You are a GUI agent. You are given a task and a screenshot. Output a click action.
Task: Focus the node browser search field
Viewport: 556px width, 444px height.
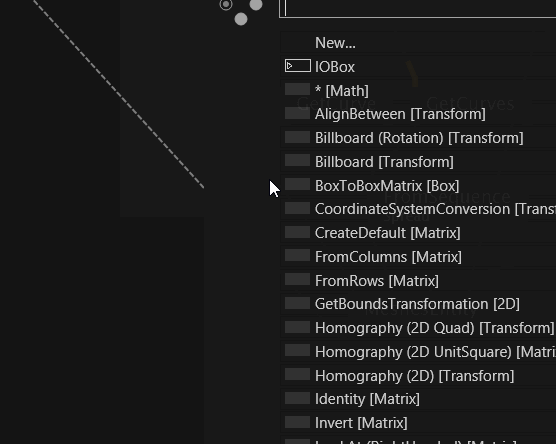(418, 8)
